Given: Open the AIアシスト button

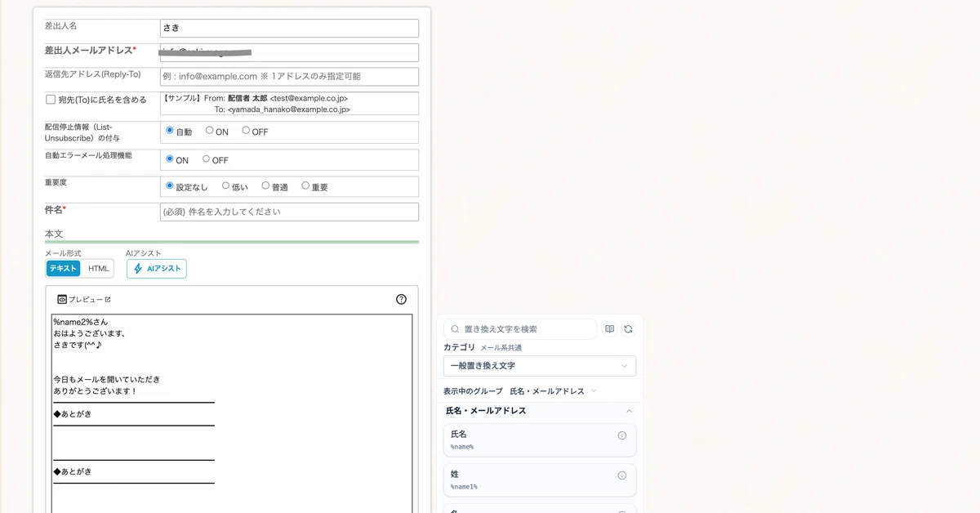Looking at the screenshot, I should [156, 269].
